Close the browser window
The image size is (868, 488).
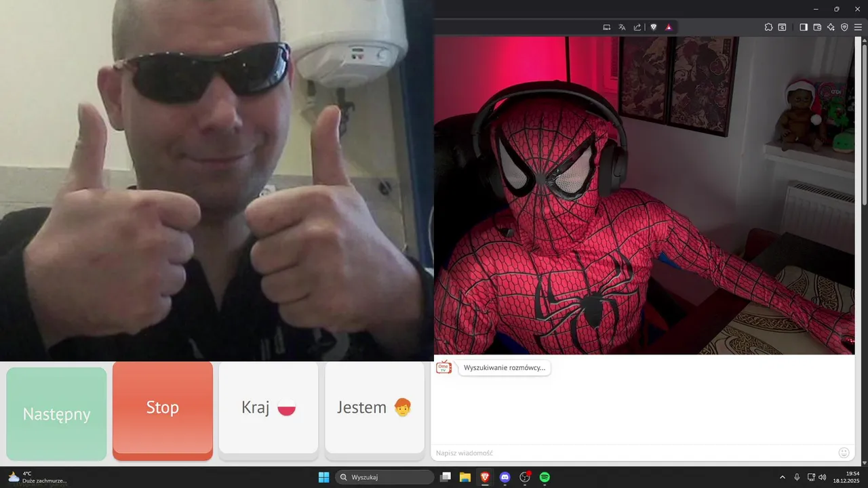[858, 9]
